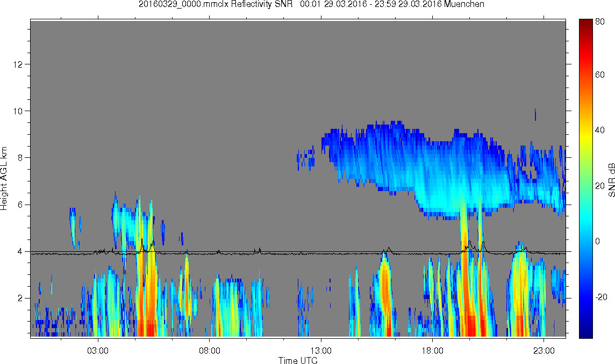
Task: Click the '0' colorbar value label
Action: tap(598, 241)
